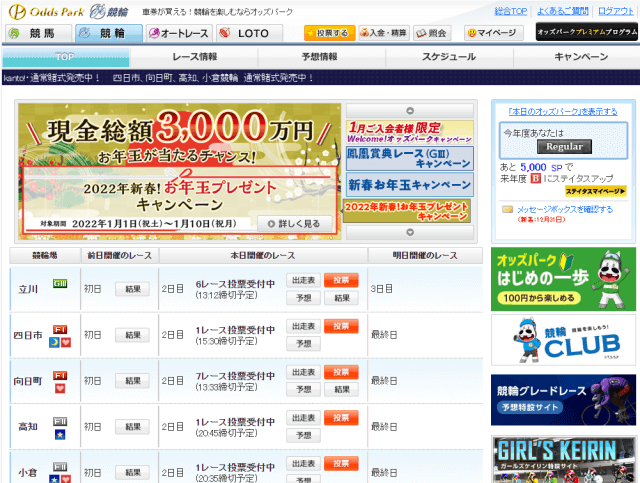Open 競輪グレードレース予想特設サイト banner
Screen dimensions: 640x483
(563, 400)
